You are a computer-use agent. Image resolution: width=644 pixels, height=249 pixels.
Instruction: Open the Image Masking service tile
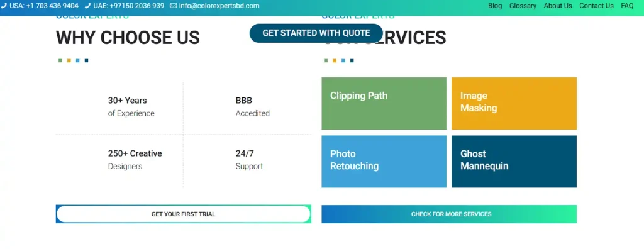pos(514,103)
